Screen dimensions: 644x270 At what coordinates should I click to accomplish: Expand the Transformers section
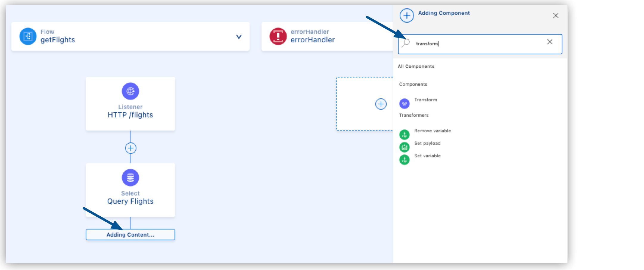414,115
